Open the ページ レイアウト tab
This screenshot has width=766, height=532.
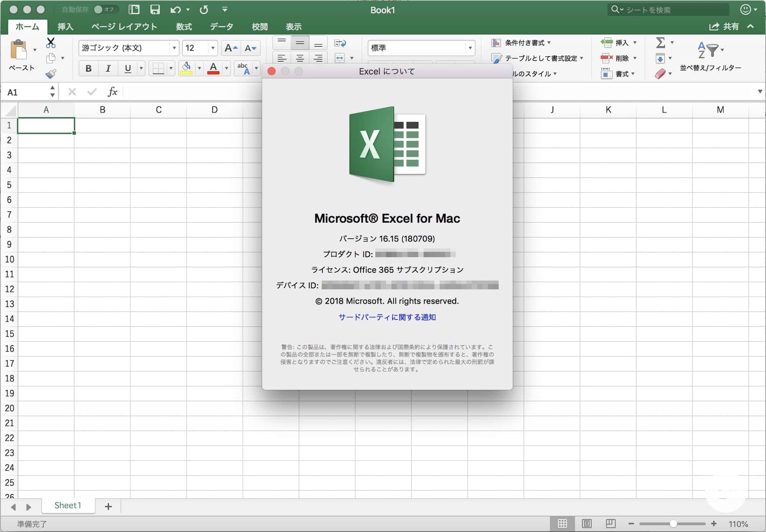pos(124,27)
